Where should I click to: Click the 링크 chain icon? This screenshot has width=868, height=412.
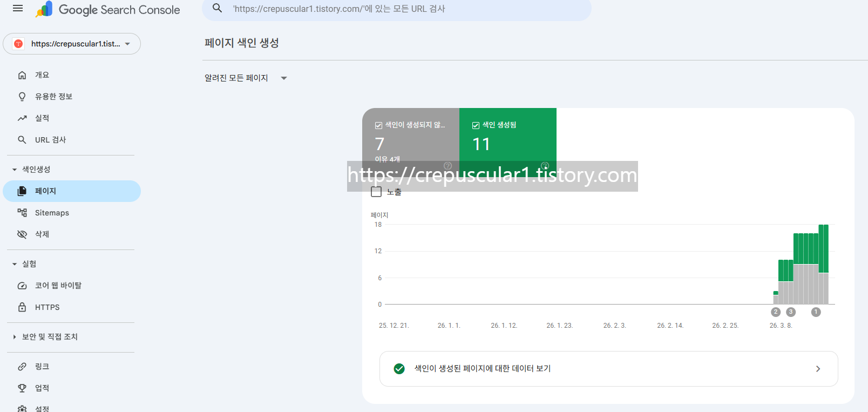click(22, 367)
